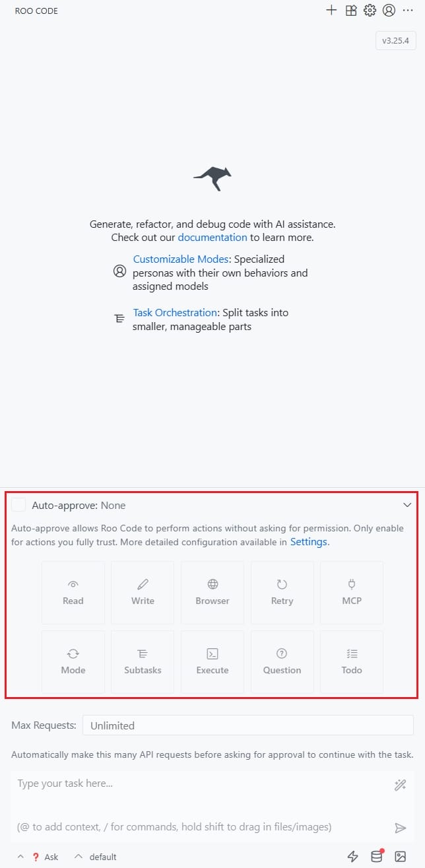This screenshot has width=425, height=868.
Task: Enable the Auto-approve checkbox
Action: tap(19, 505)
